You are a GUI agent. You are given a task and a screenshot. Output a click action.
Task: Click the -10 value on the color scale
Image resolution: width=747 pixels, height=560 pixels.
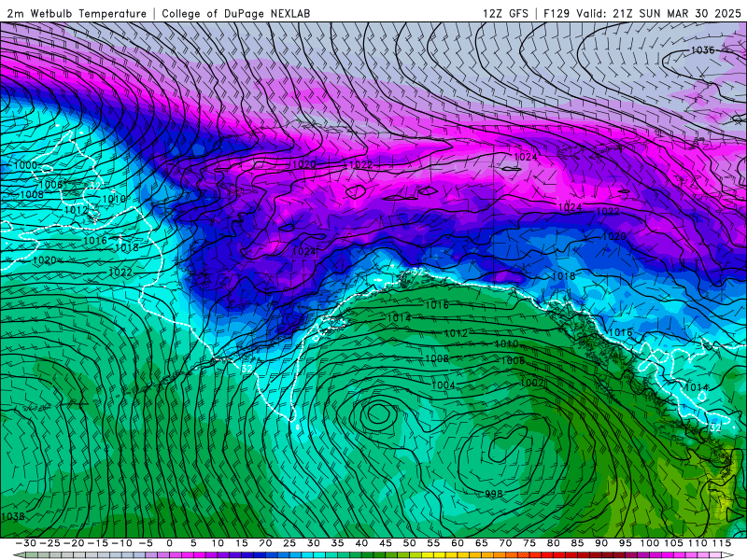click(x=121, y=543)
